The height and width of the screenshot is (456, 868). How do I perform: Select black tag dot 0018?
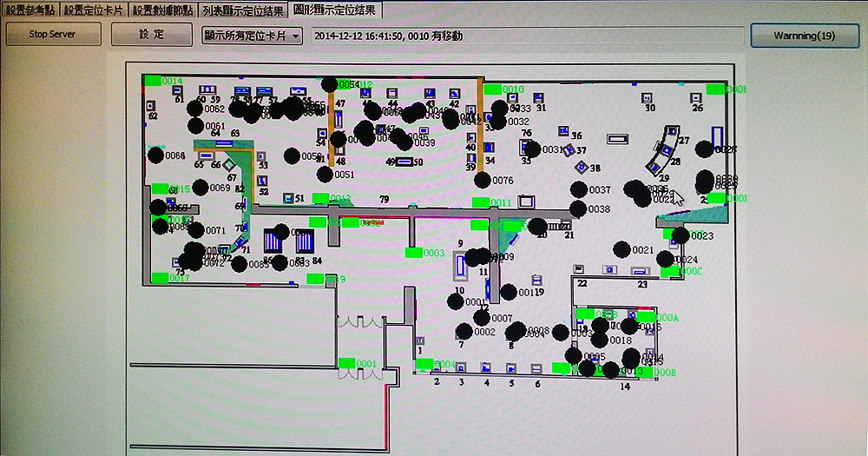tap(600, 340)
